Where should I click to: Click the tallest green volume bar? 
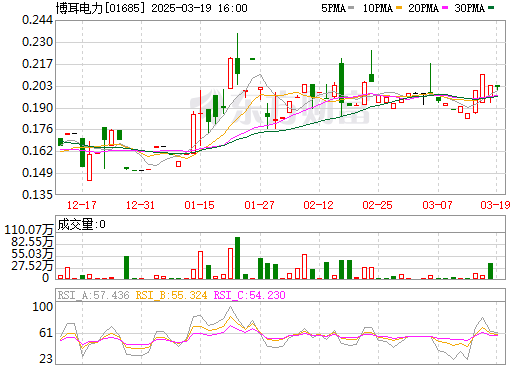coord(237,258)
